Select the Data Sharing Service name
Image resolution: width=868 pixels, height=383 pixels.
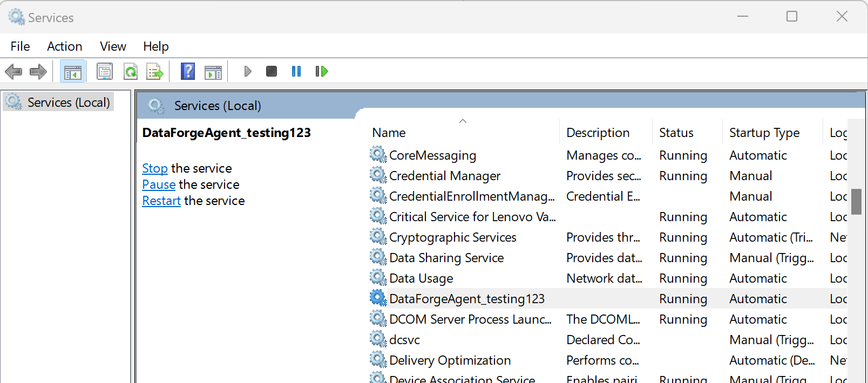pos(446,258)
